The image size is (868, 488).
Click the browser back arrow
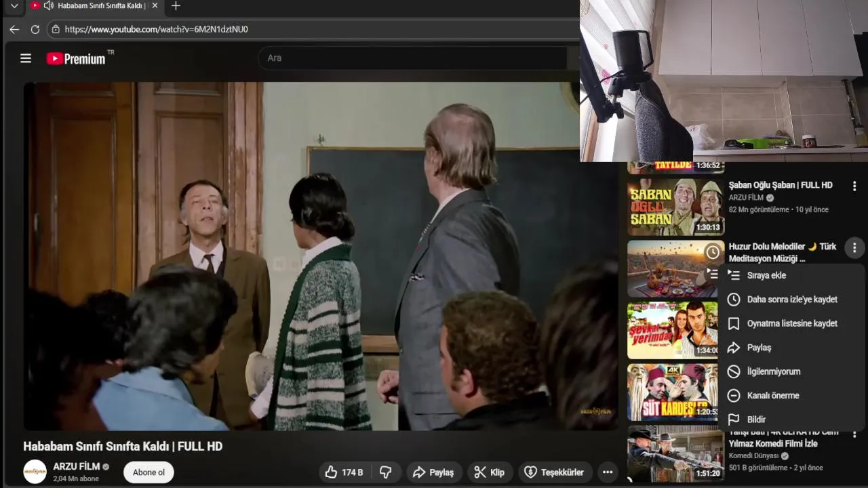[14, 29]
